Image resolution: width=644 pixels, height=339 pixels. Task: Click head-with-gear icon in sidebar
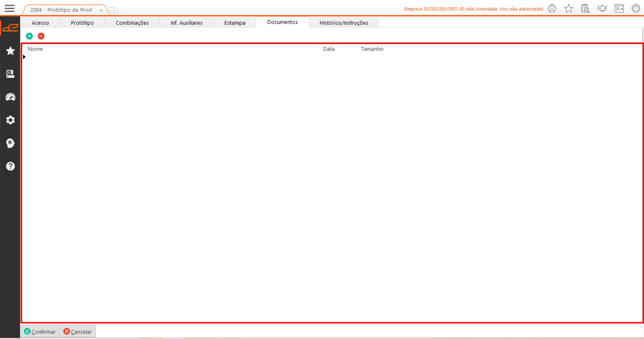pyautogui.click(x=10, y=143)
